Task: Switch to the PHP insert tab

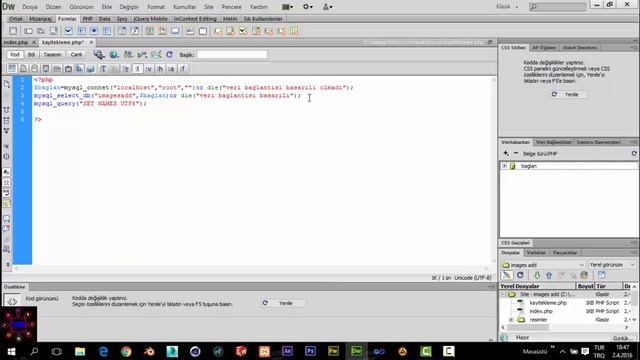Action: tap(87, 19)
